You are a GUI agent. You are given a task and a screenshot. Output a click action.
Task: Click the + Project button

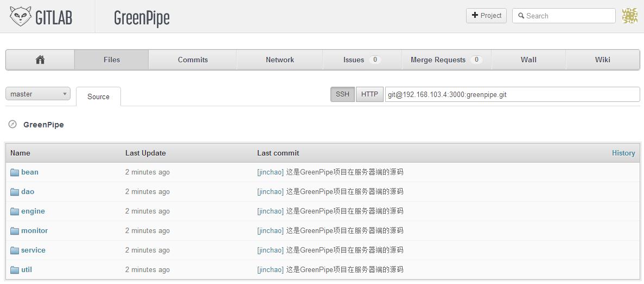486,16
